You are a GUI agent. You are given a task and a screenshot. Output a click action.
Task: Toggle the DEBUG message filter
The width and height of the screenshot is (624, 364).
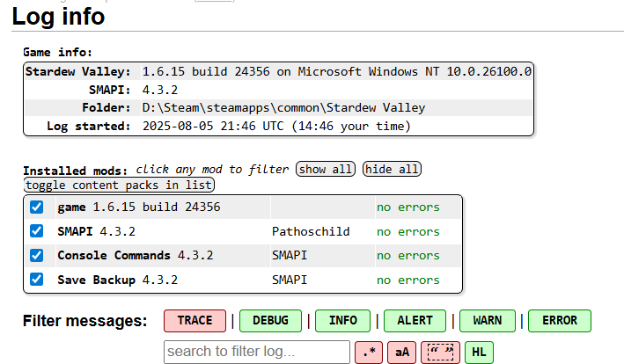click(270, 321)
